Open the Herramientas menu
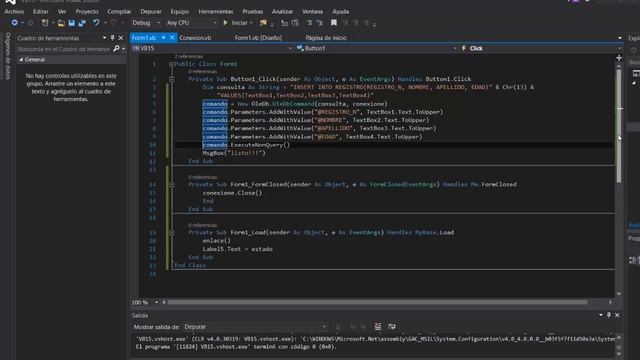Screen dimensions: 640x360 point(216,11)
